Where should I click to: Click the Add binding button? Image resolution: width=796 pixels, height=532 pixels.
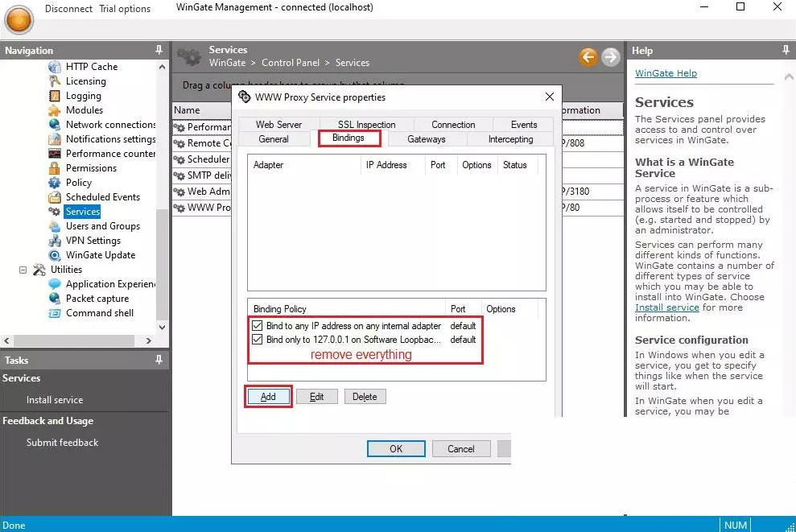pyautogui.click(x=268, y=397)
